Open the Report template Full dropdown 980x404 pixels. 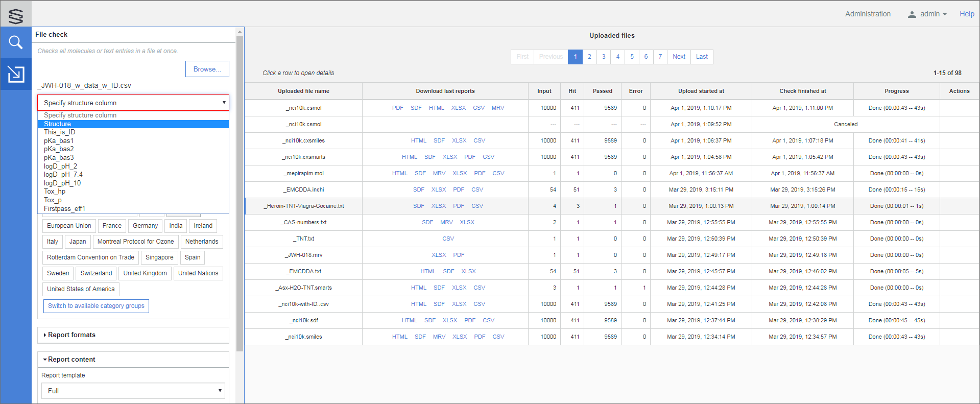pos(133,391)
